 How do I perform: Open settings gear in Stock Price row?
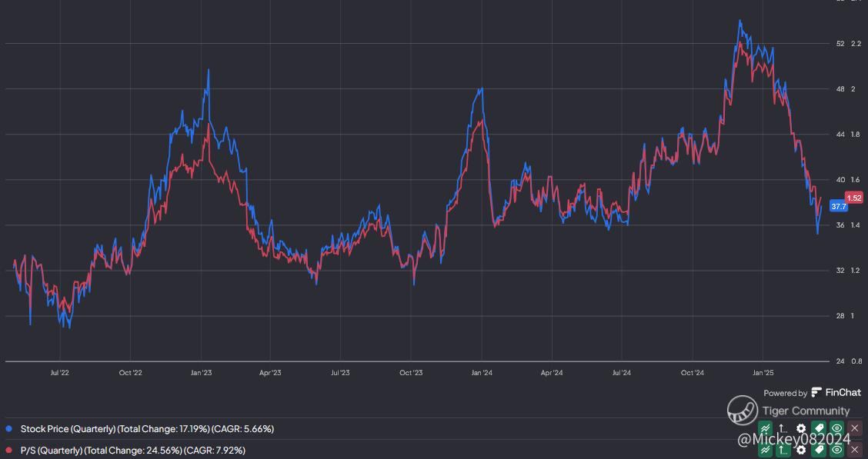[801, 428]
